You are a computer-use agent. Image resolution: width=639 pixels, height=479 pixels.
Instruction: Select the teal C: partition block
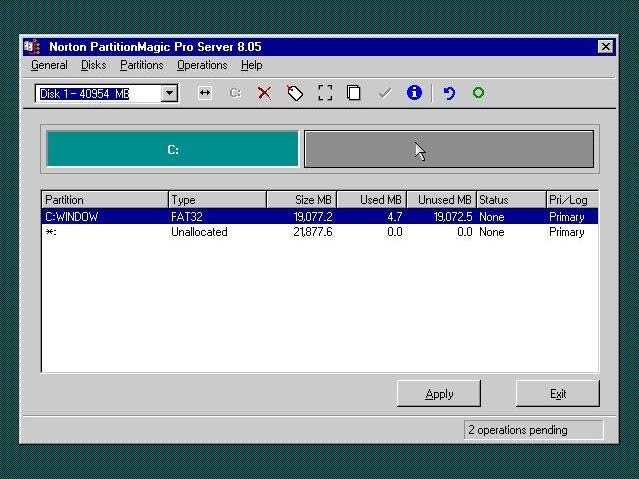[x=173, y=149]
